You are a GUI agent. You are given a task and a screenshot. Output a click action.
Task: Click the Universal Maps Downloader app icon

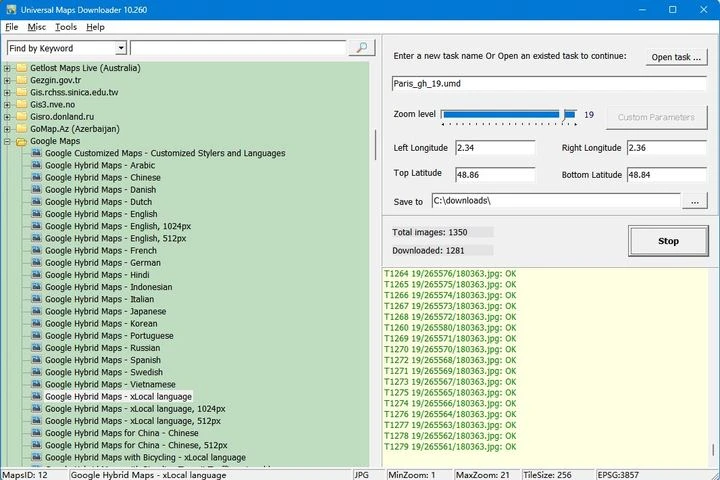pyautogui.click(x=11, y=10)
